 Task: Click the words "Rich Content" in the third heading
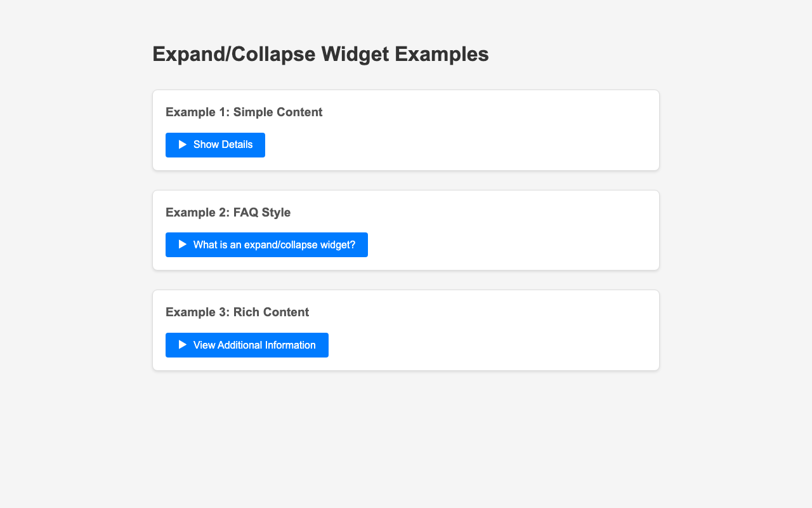271,312
